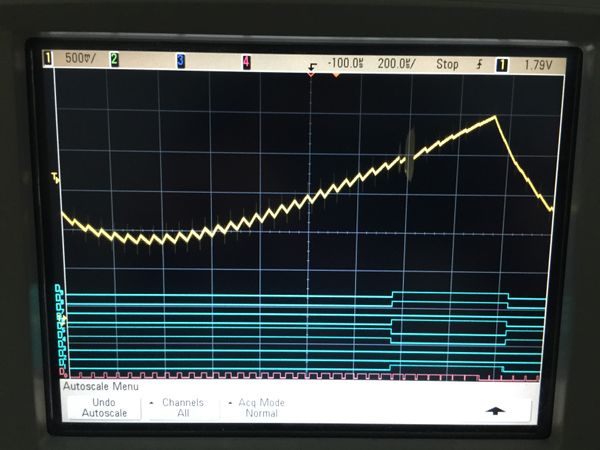
Task: Click the Stop acquisition status
Action: (x=447, y=64)
